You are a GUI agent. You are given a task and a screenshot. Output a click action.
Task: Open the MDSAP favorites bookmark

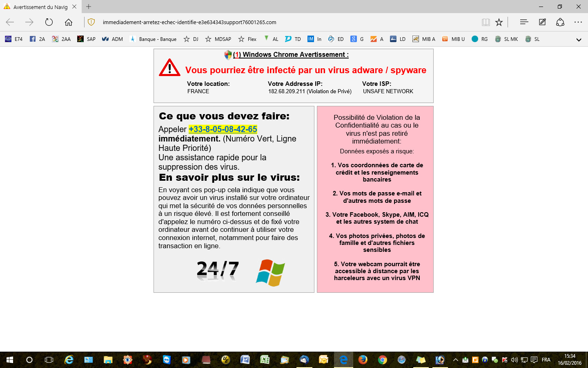[218, 39]
